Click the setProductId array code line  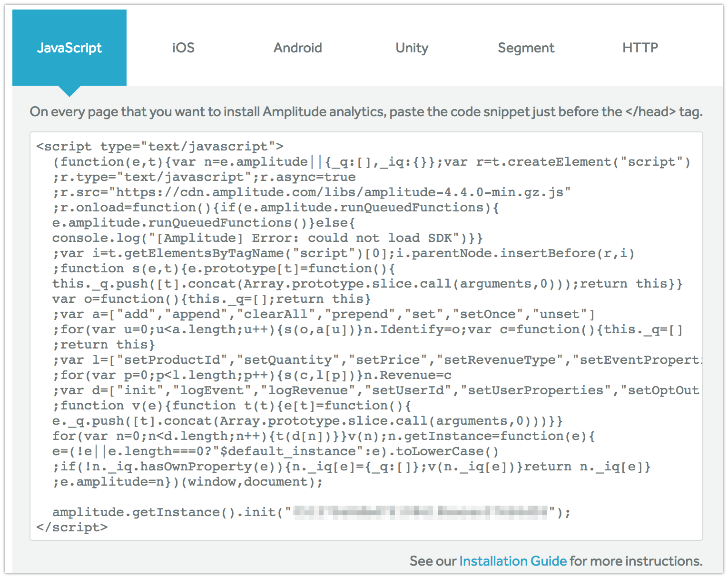376,360
